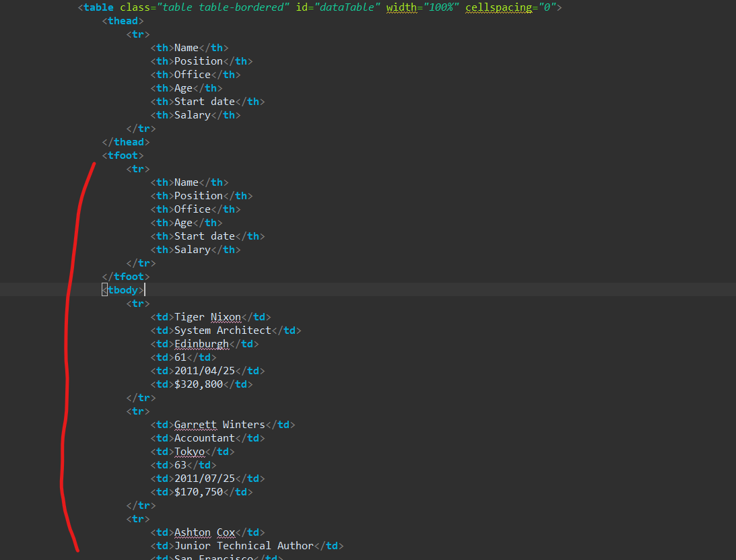Screen dimensions: 736x560
Task: Click the "Garrett Winters" cell text
Action: coord(220,425)
